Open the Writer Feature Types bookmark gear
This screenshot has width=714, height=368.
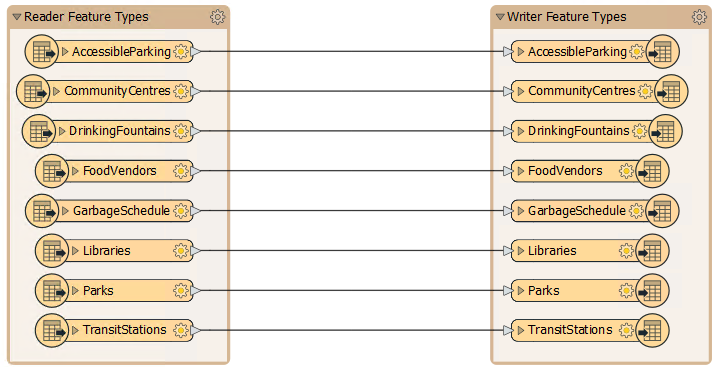coord(699,17)
